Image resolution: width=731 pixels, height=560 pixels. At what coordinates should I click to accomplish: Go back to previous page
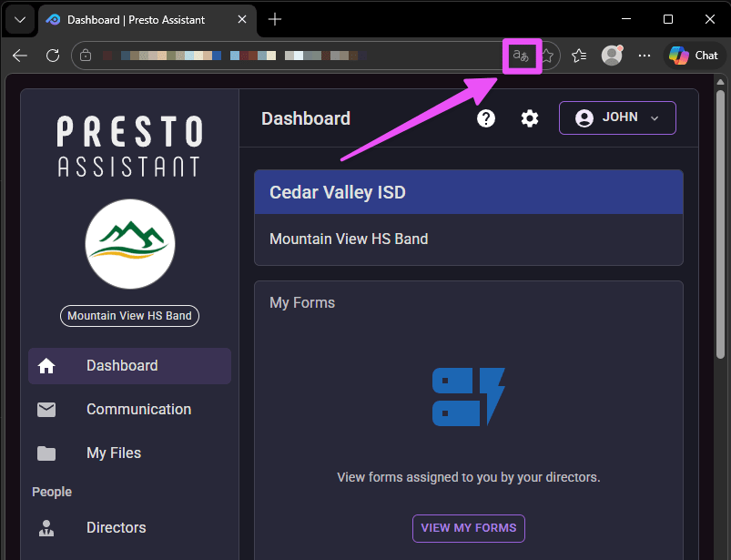20,56
